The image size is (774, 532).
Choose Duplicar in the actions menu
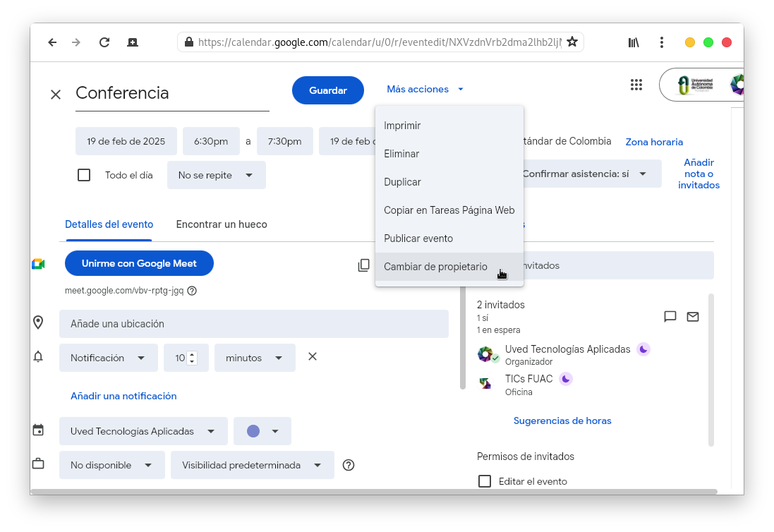[x=402, y=182]
